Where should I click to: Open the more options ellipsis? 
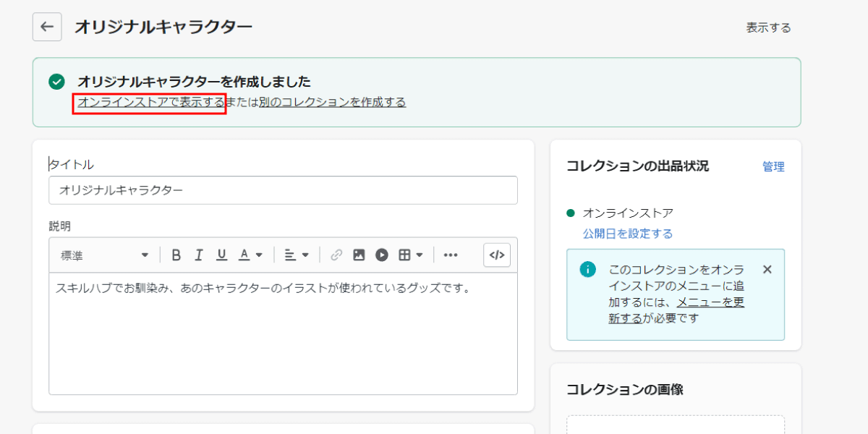(451, 255)
